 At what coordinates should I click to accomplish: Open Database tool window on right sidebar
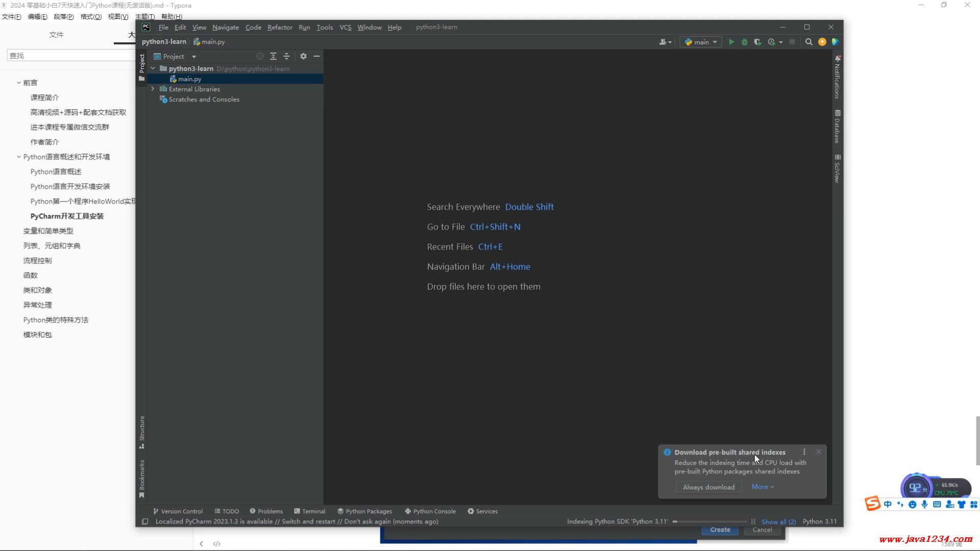[x=838, y=126]
